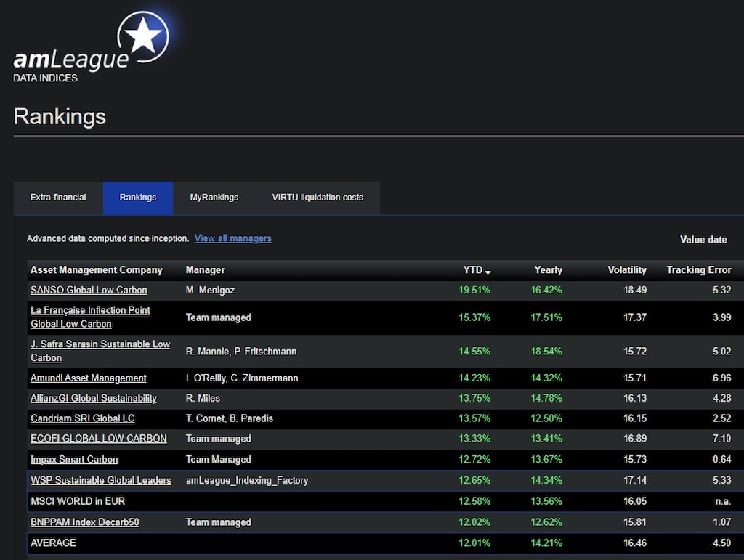Click the Rankings page heading
The width and height of the screenshot is (744, 560).
click(60, 117)
